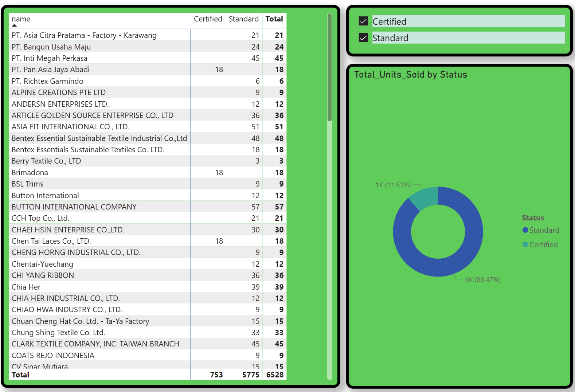Viewport: 575px width, 392px height.
Task: Click the sort arrow under name header
Action: (x=14, y=26)
